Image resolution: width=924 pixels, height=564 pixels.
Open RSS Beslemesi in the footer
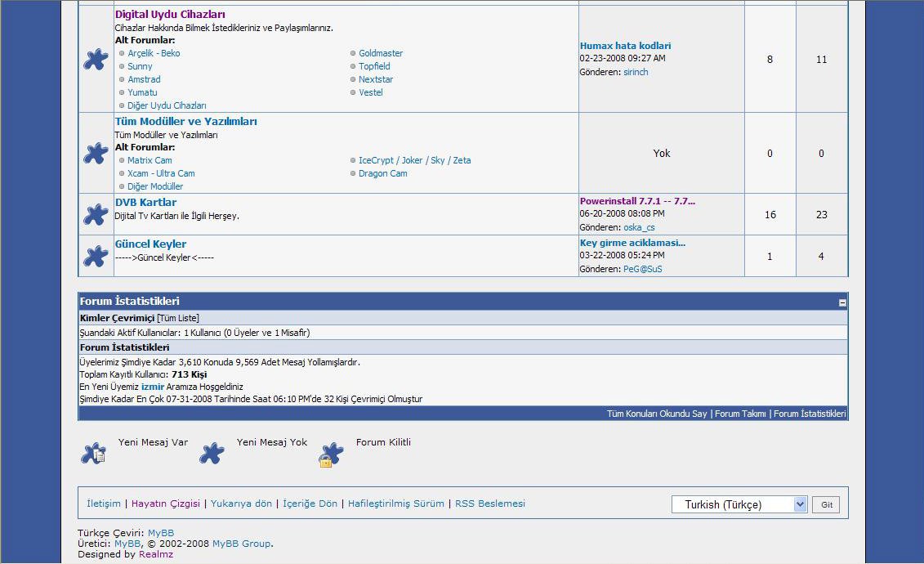tap(490, 504)
